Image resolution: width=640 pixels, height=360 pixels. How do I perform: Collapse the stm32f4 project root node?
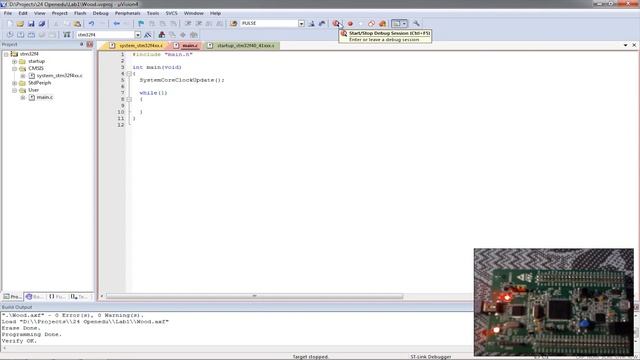point(6,54)
